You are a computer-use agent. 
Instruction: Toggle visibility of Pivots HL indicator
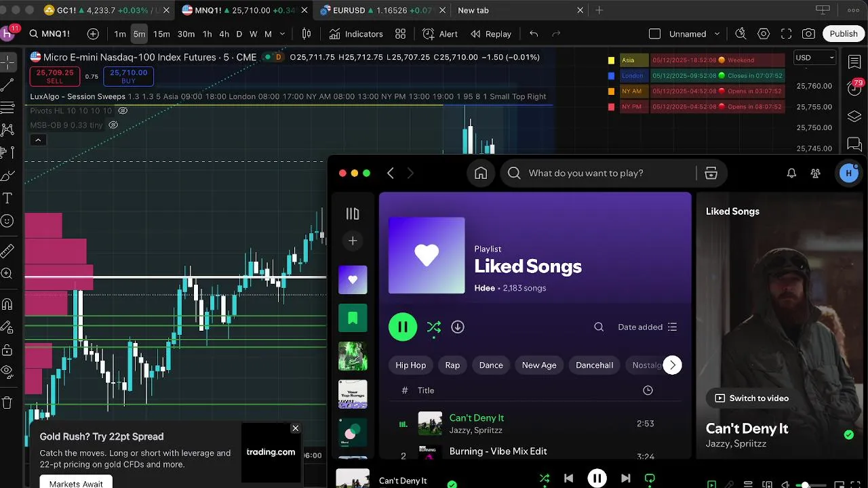point(123,110)
